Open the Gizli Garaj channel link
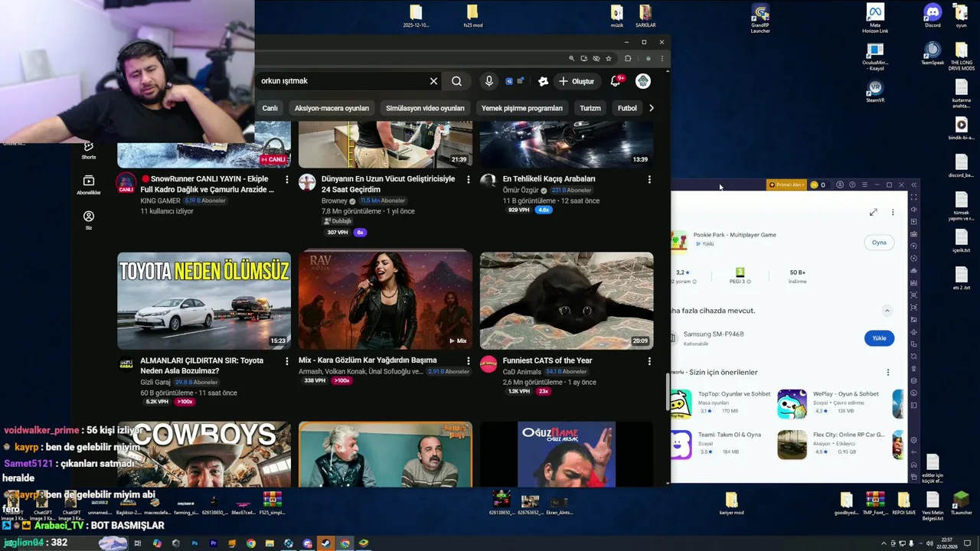The height and width of the screenshot is (551, 980). pos(155,382)
